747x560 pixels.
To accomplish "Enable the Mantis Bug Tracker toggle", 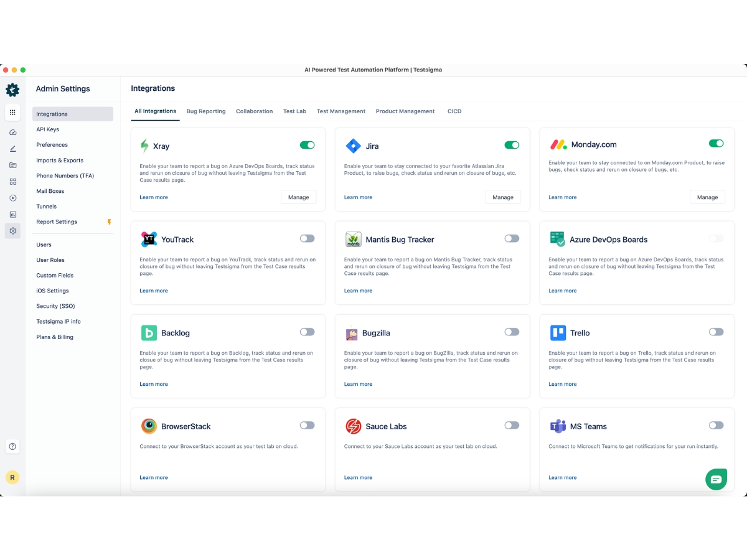I will pyautogui.click(x=512, y=238).
